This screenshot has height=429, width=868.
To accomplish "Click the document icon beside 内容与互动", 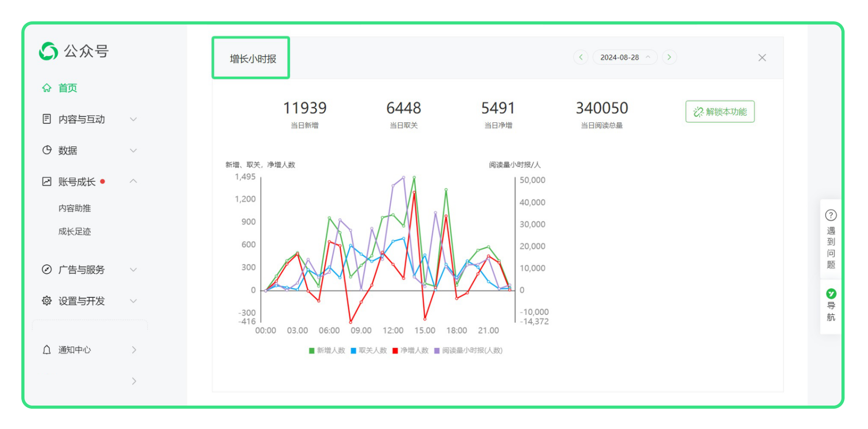I will click(47, 119).
